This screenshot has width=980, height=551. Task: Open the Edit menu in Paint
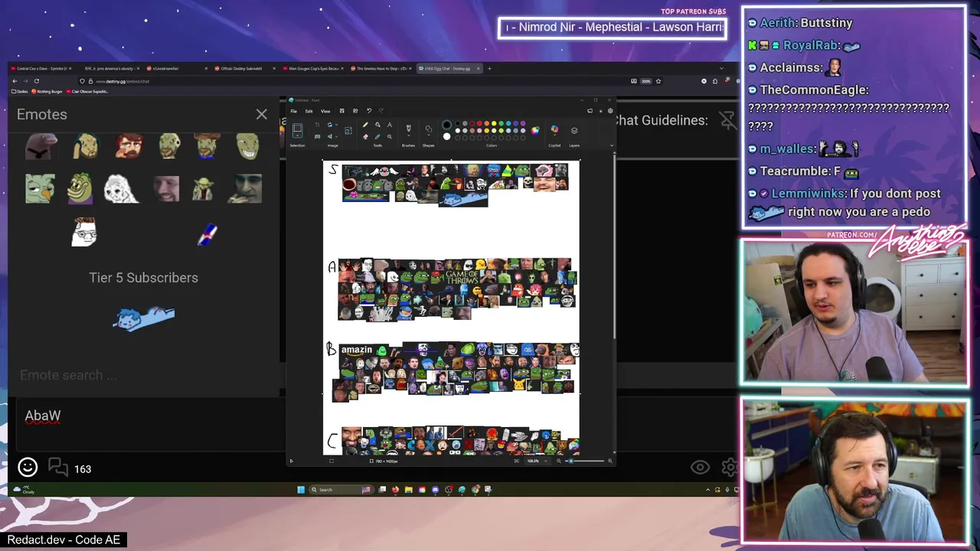309,111
